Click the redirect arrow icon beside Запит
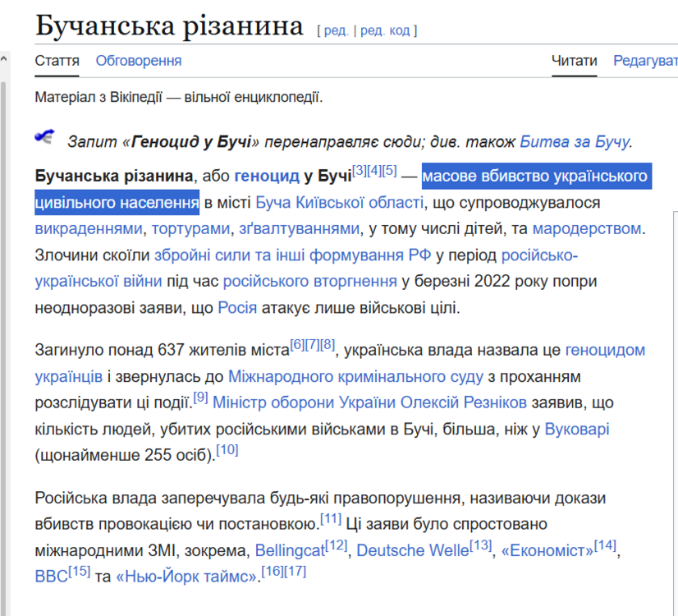678x616 pixels. point(44,136)
